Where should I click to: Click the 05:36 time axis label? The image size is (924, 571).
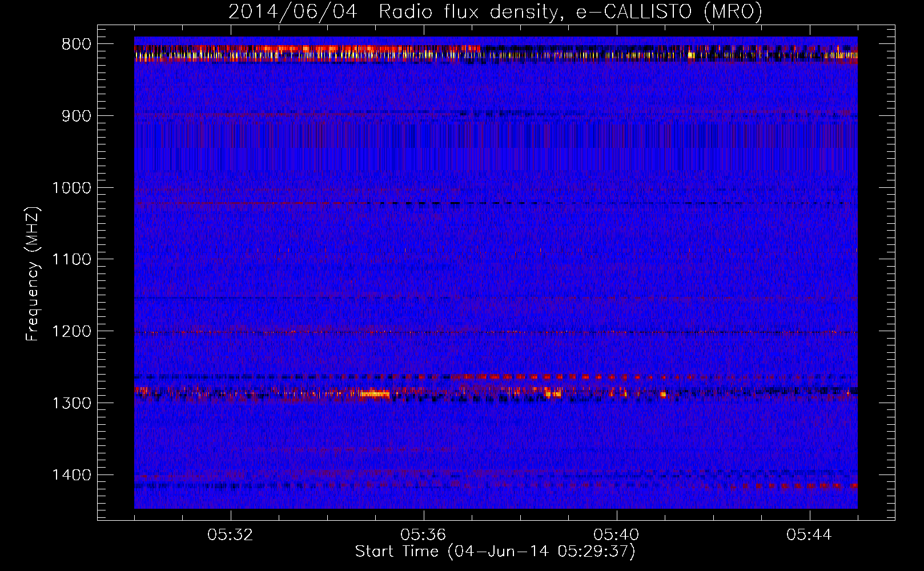pyautogui.click(x=423, y=535)
